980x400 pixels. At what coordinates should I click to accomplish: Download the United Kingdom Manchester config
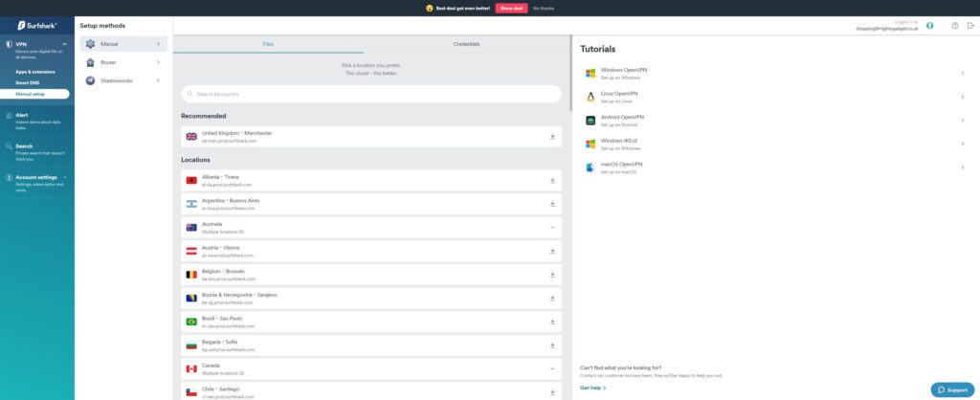(x=552, y=137)
